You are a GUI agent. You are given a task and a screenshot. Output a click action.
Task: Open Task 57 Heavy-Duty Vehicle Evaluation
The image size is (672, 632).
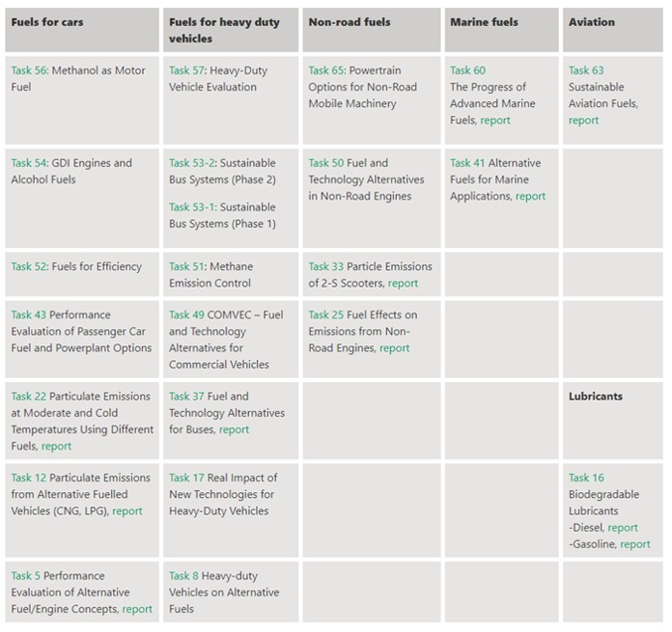point(186,70)
